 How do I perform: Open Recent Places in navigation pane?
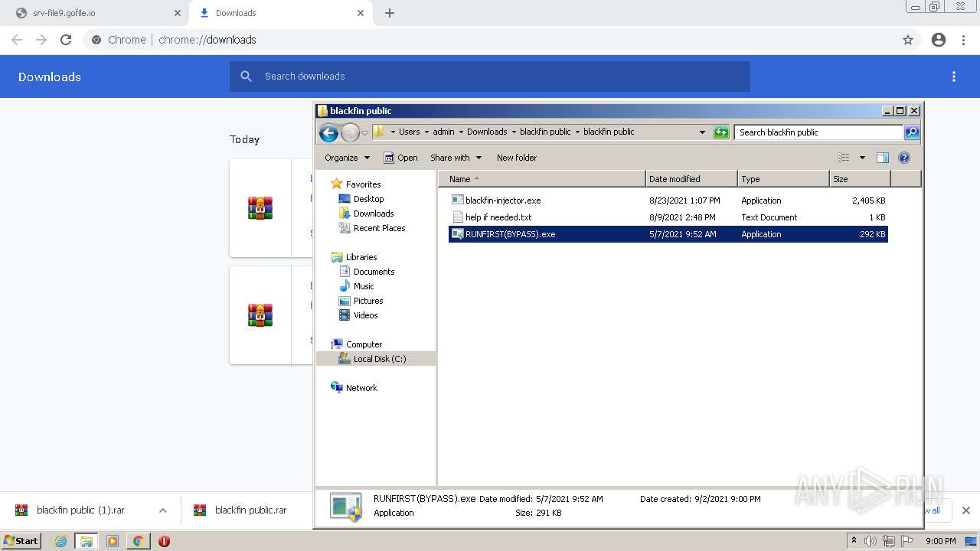379,228
